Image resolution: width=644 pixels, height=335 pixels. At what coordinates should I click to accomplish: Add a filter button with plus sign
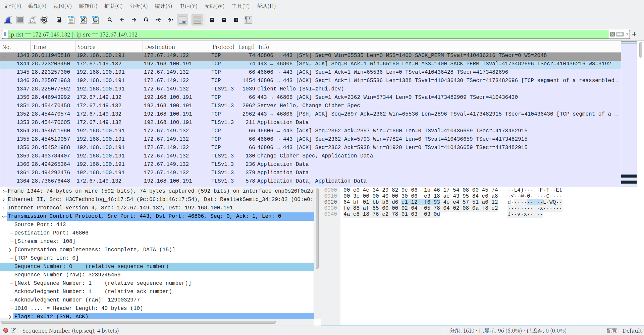634,34
